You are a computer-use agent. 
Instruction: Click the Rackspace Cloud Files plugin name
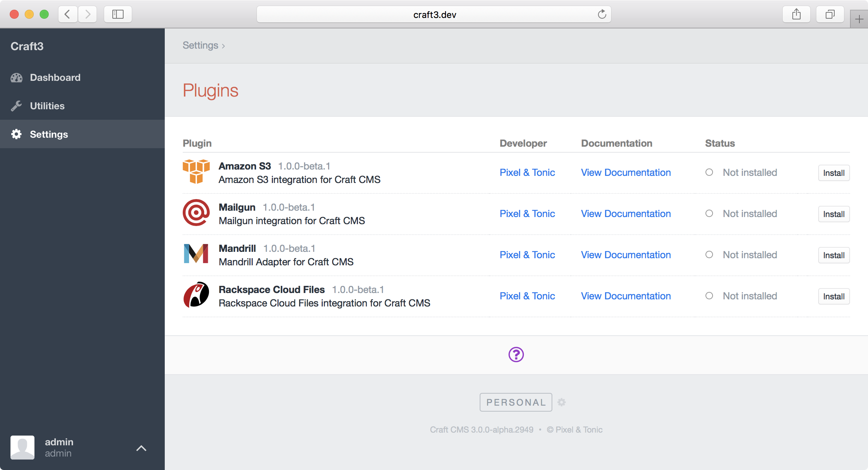[x=271, y=289]
